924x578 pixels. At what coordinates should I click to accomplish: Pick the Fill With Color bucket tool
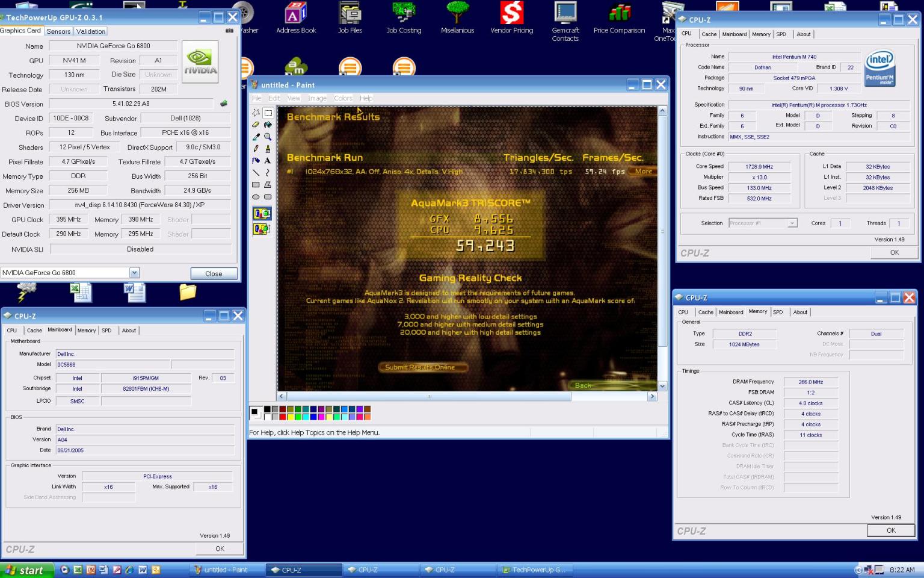(x=268, y=125)
